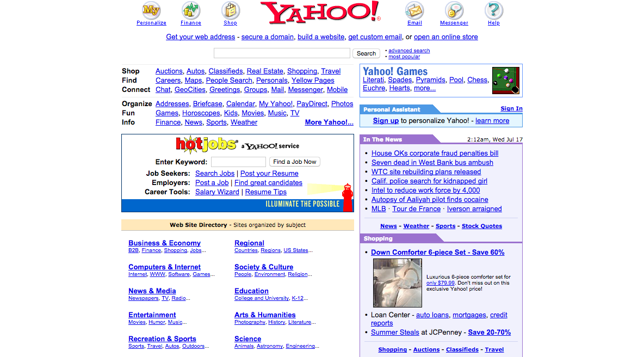This screenshot has height=357, width=644.
Task: Open Summer Steals link
Action: pyautogui.click(x=395, y=333)
